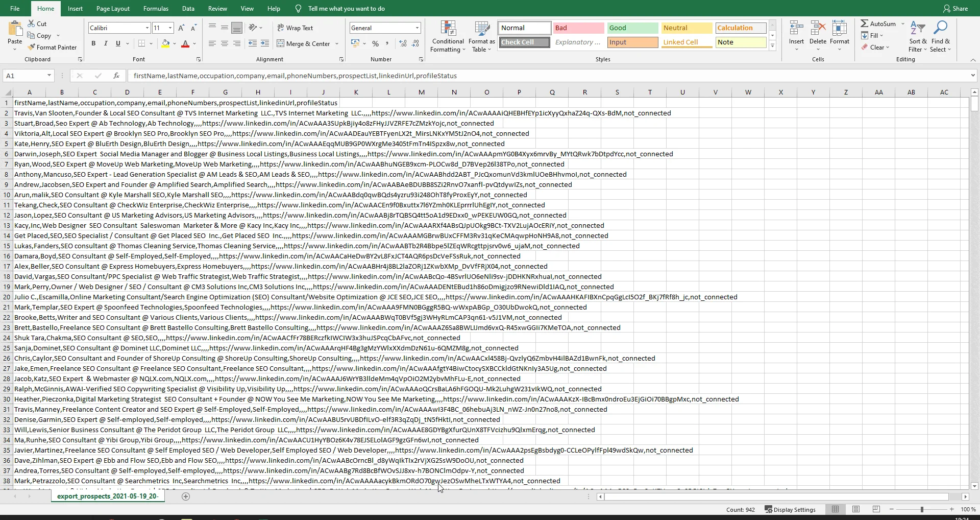Switch to Page Layout view icon
The height and width of the screenshot is (520, 980).
[856, 509]
